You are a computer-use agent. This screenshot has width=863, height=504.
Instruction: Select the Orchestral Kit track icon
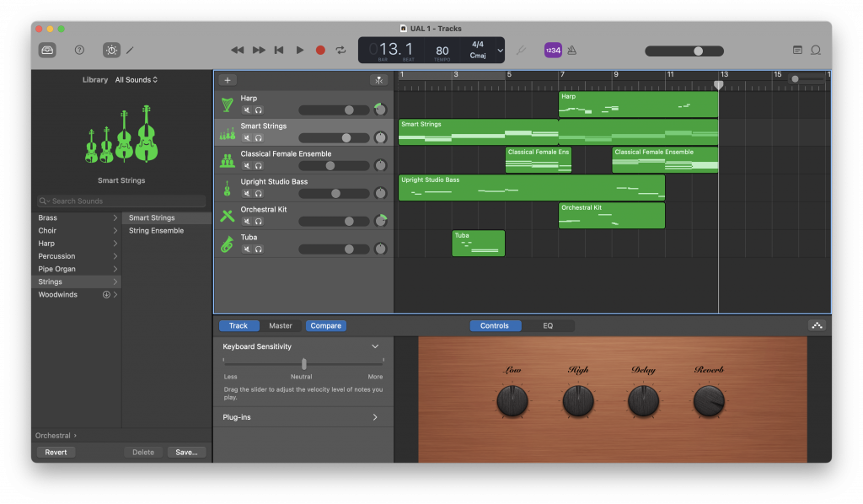pos(228,217)
